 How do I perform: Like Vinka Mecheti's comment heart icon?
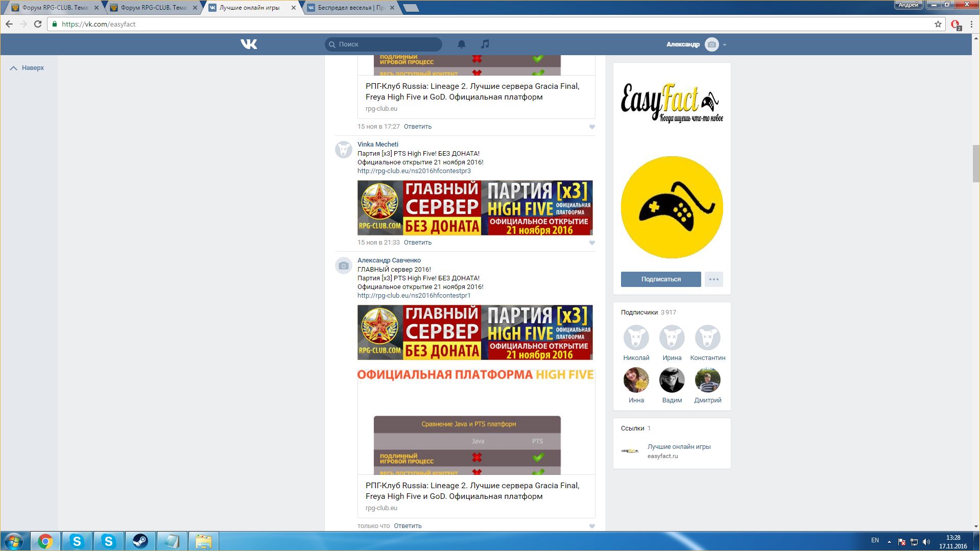(x=592, y=243)
